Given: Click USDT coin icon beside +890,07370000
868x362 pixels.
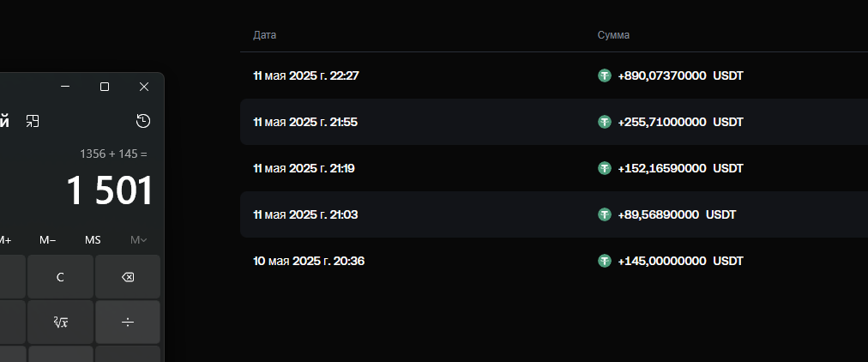Looking at the screenshot, I should click(605, 75).
